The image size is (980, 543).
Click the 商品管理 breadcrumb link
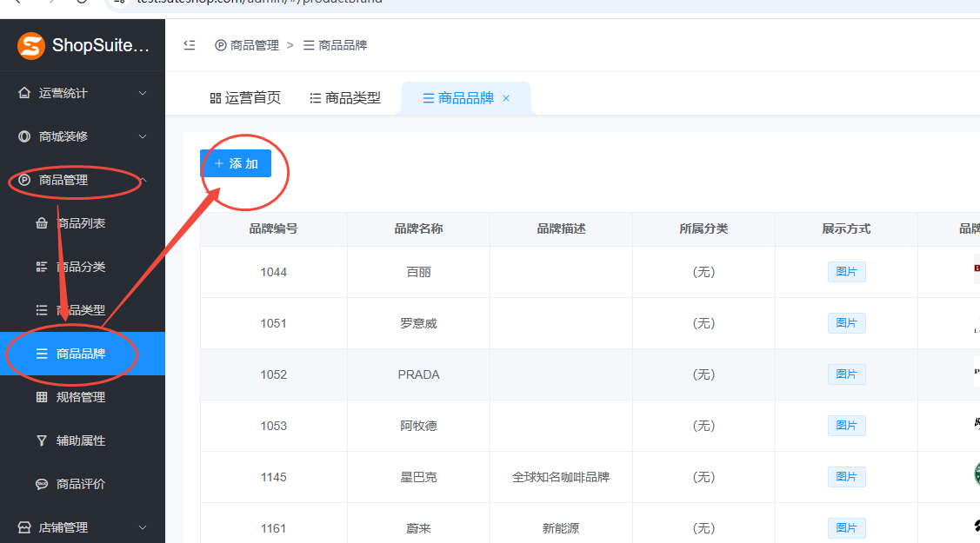248,45
